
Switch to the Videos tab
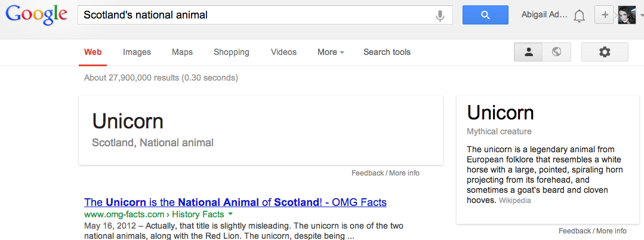point(284,52)
